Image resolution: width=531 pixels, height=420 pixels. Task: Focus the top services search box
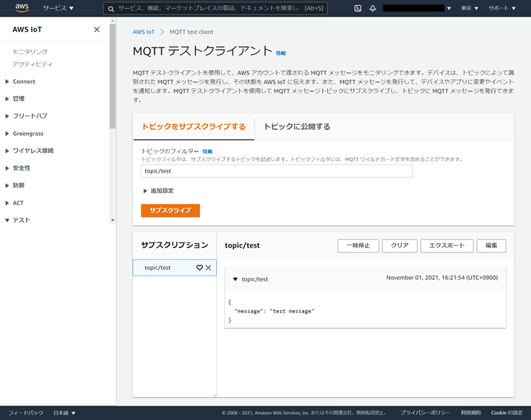[x=215, y=8]
